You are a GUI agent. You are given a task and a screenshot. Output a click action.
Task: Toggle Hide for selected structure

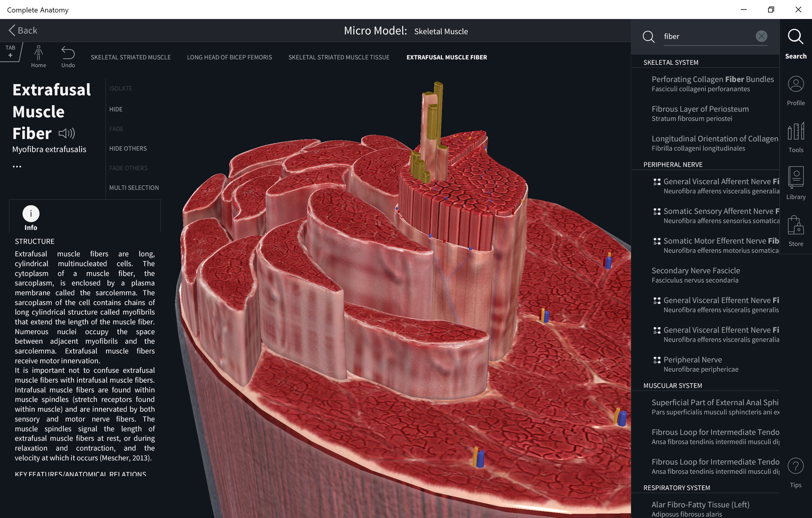tap(116, 109)
